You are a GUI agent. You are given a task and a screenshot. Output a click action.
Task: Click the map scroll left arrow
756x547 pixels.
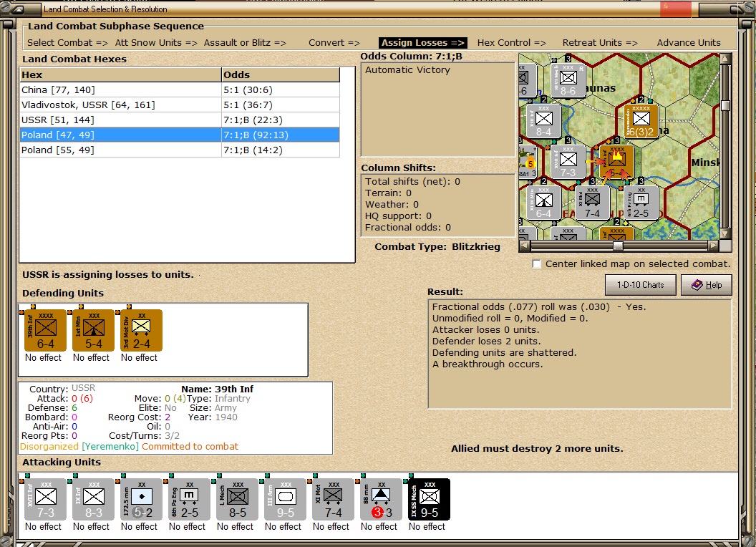[x=525, y=246]
